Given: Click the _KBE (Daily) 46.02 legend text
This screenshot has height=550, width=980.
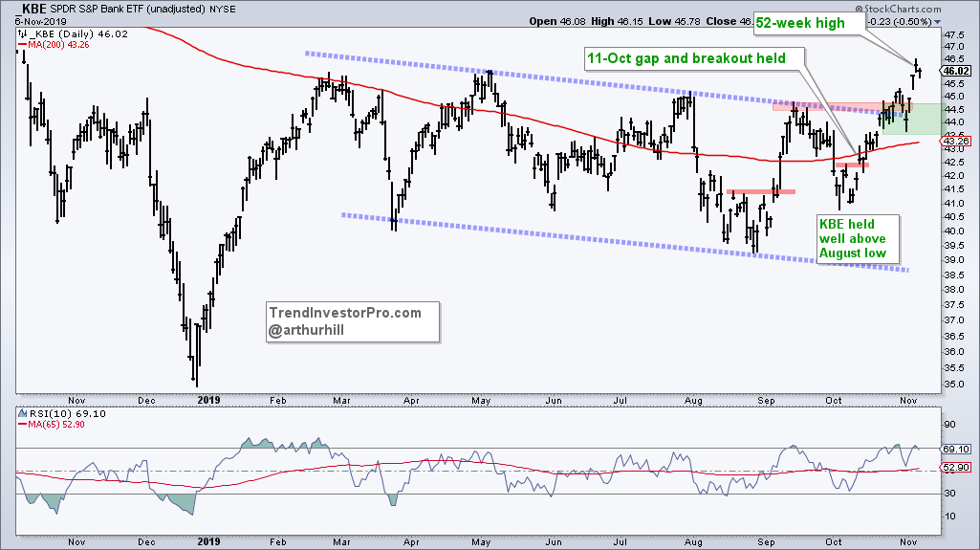Looking at the screenshot, I should (x=78, y=33).
